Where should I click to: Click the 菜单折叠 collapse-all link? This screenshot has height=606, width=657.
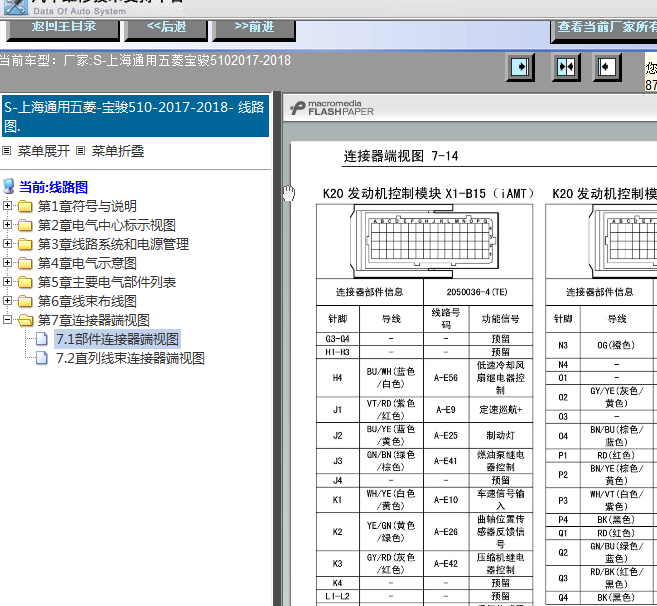click(x=118, y=151)
